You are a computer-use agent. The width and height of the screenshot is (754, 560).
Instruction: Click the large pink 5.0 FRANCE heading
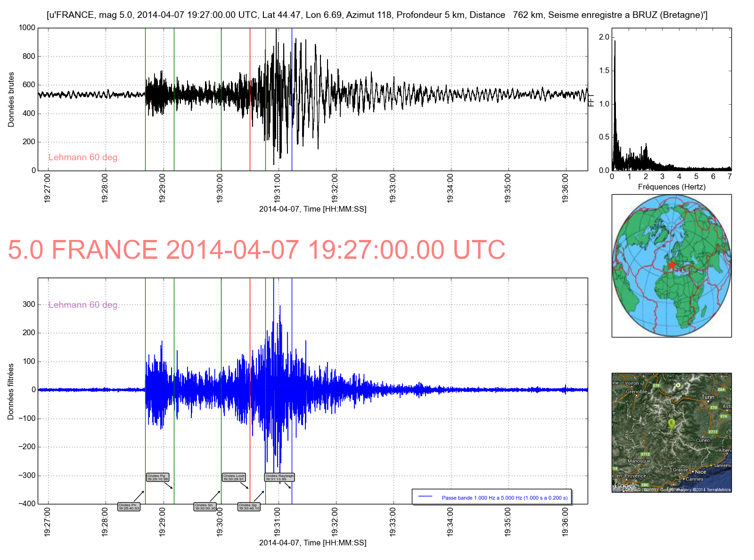point(256,250)
